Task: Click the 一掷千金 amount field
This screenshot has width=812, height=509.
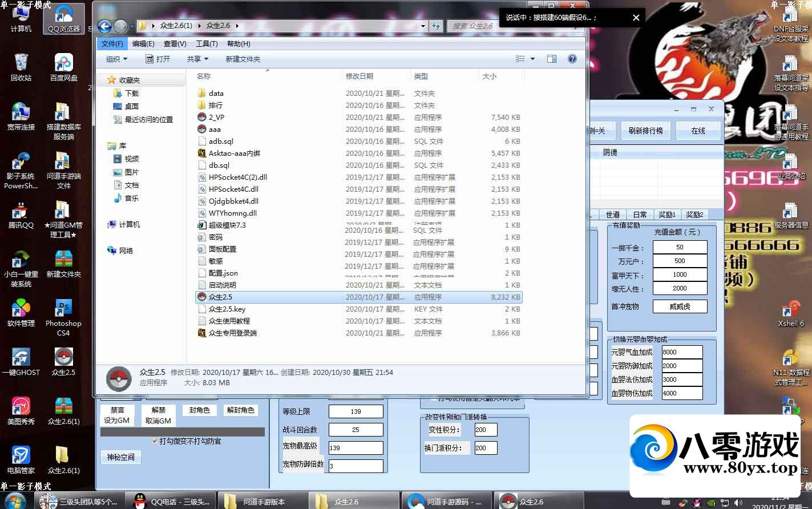Action: click(680, 247)
